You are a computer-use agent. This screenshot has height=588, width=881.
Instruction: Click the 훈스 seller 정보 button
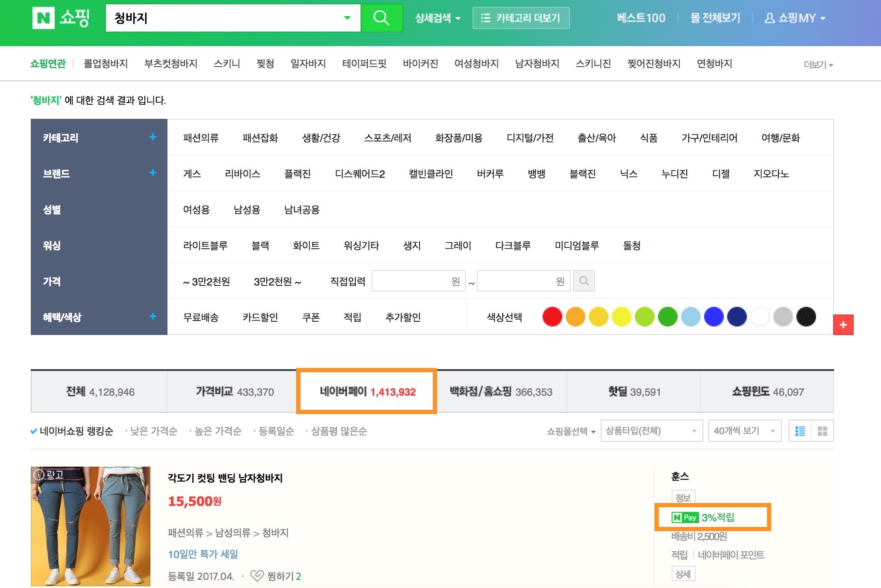point(683,497)
